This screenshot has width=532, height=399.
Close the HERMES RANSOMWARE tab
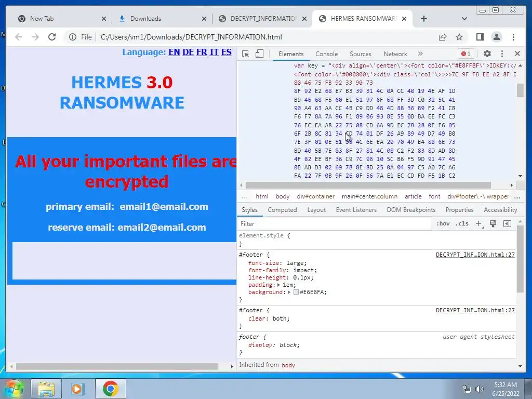[404, 19]
